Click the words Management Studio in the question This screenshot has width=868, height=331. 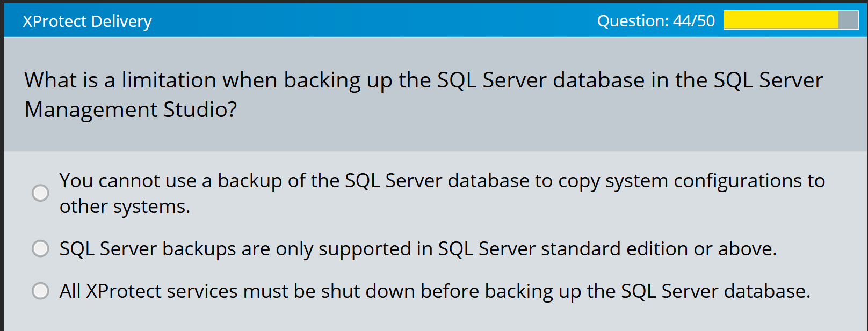[131, 110]
